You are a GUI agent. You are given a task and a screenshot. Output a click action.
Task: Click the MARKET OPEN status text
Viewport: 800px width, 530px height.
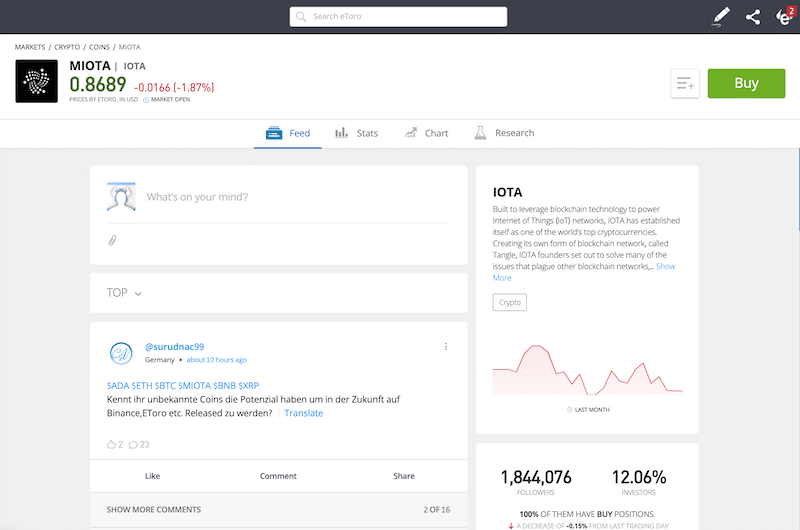click(170, 99)
